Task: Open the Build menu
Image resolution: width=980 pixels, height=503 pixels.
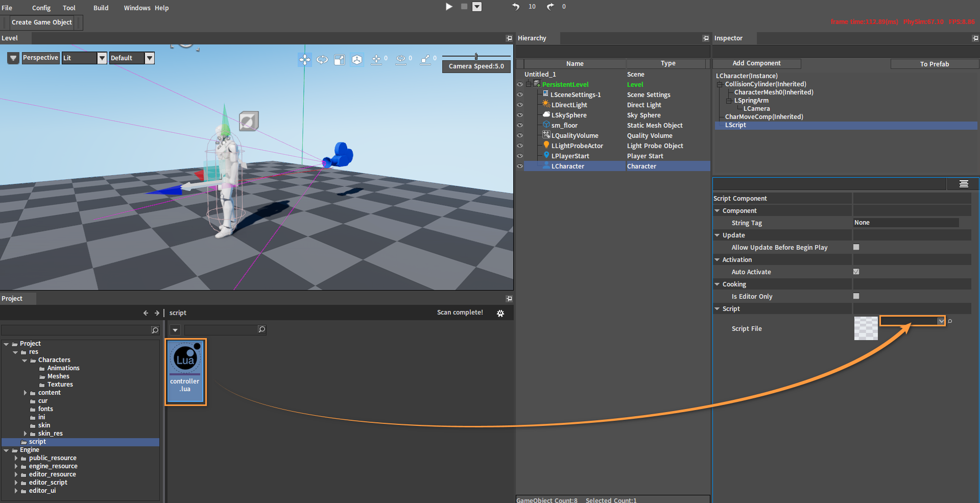Action: tap(101, 8)
